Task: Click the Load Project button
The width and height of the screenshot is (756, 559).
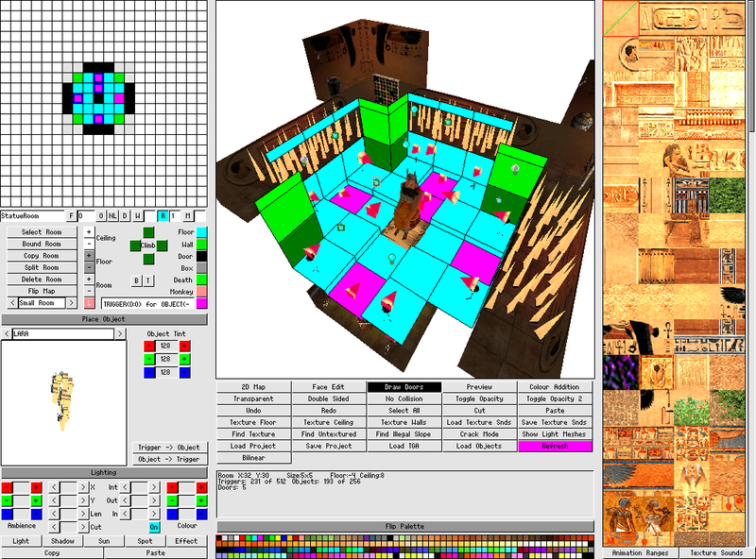Action: 253,446
